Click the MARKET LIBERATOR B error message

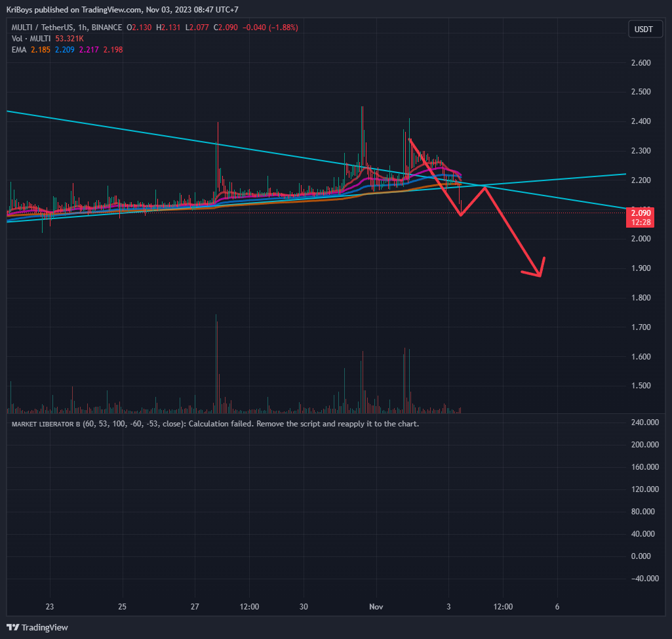(215, 424)
